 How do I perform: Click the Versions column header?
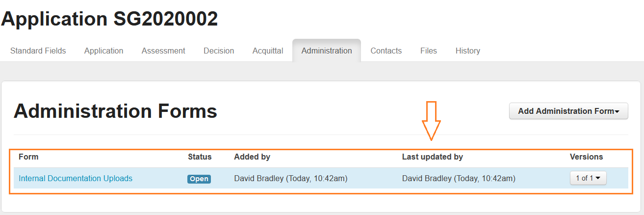[586, 157]
